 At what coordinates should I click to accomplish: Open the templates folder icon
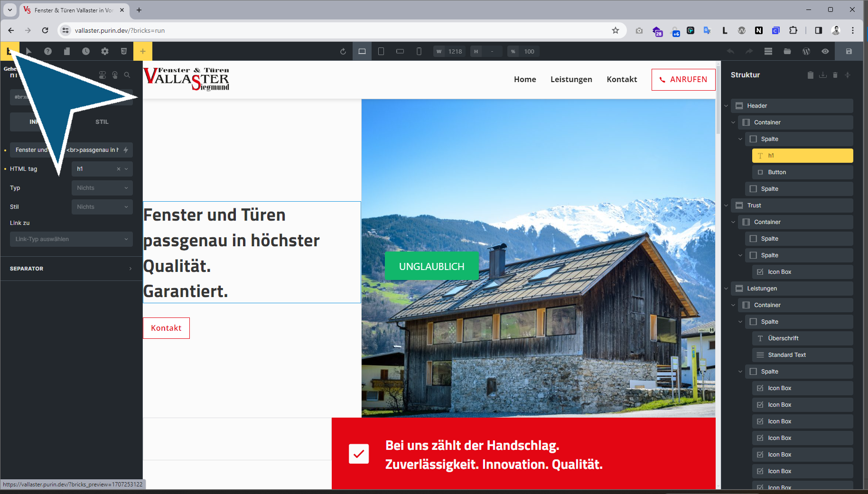pos(787,51)
